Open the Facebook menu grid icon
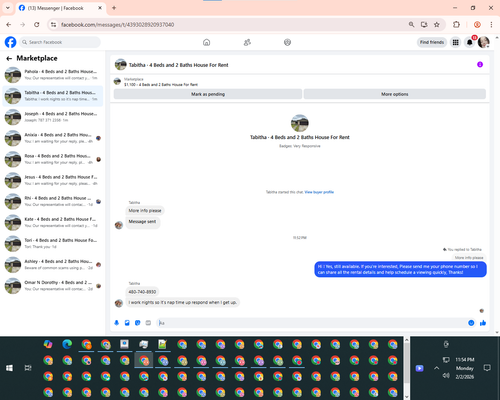Viewport: 500px width, 400px height. tap(455, 42)
